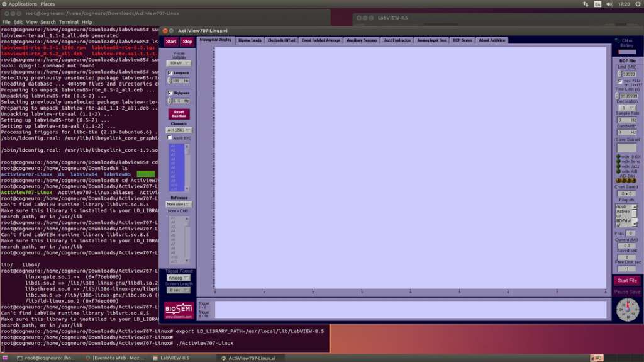Open the Screen Length 8 sec dropdown
This screenshot has height=362, width=644.
tap(178, 290)
